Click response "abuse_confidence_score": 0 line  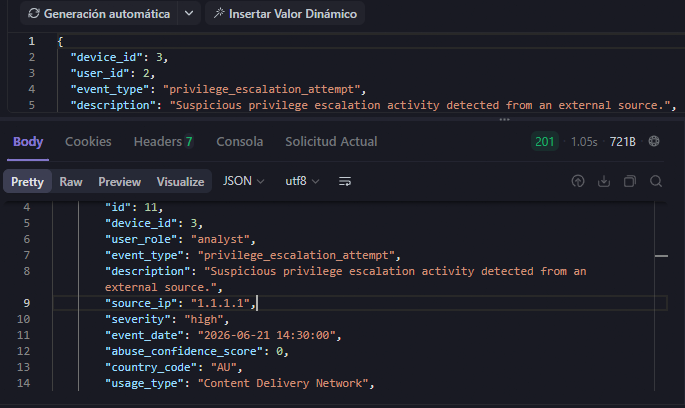coord(197,351)
